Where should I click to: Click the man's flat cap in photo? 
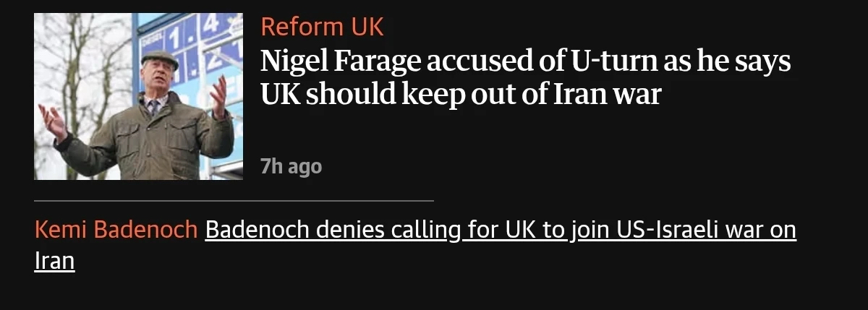click(158, 59)
